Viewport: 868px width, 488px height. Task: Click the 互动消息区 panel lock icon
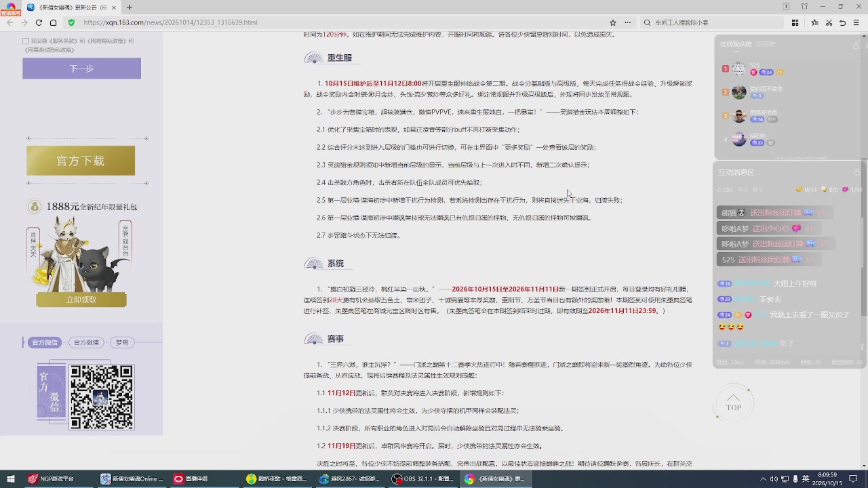[x=856, y=172]
